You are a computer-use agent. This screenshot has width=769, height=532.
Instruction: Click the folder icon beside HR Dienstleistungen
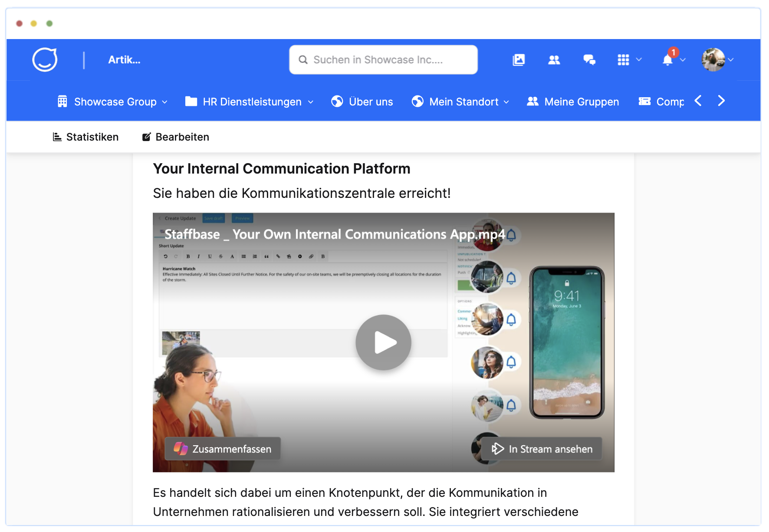point(191,101)
